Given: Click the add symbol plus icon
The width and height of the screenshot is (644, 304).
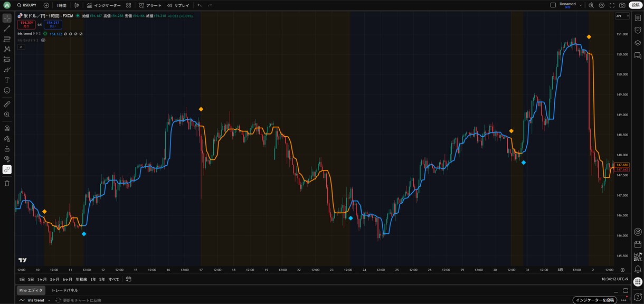Looking at the screenshot, I should pos(46,5).
